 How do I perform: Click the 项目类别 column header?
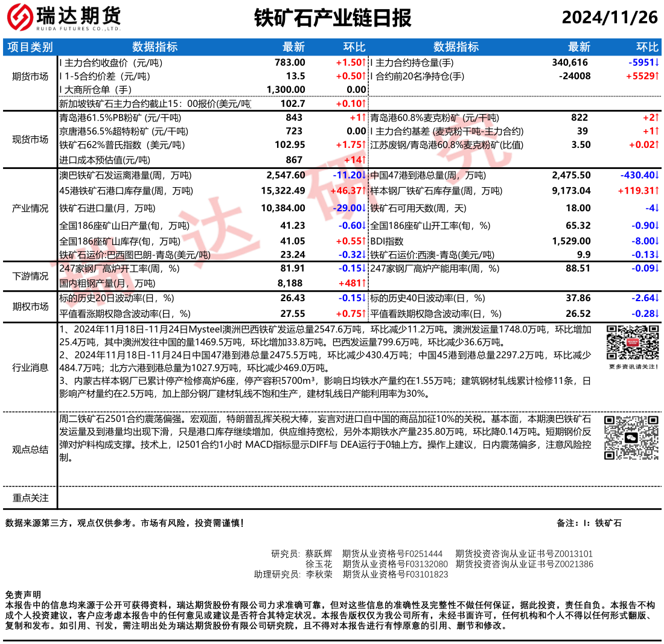tap(30, 47)
